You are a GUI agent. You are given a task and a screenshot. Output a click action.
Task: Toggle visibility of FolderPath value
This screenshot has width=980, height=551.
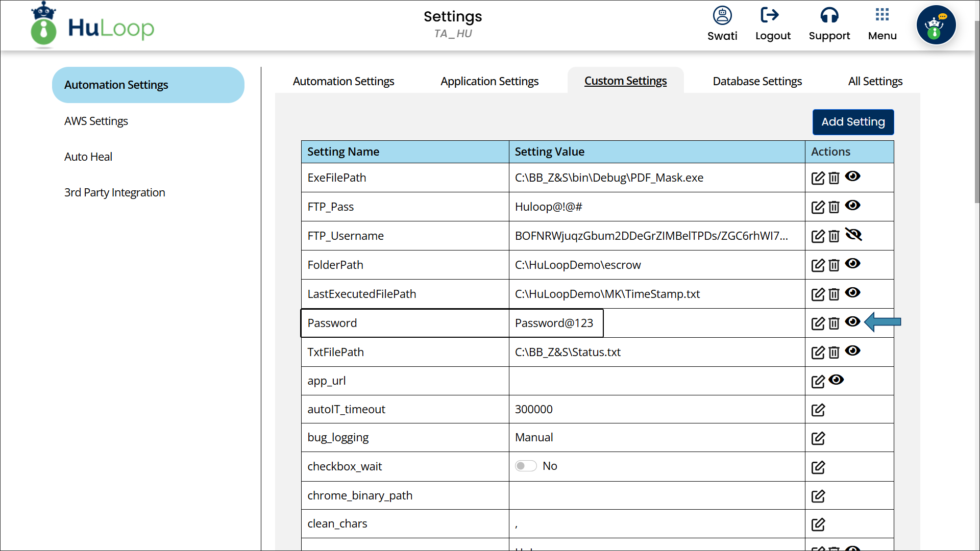tap(852, 264)
